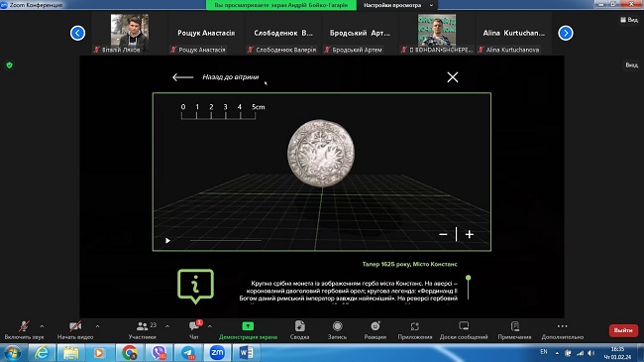
Task: Open the Дополнительно more menu
Action: coord(563,326)
